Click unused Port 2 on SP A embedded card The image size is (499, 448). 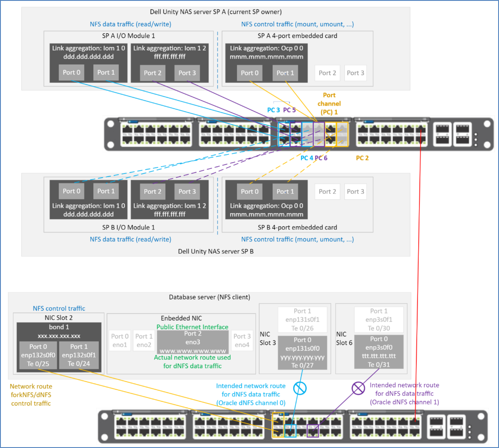point(327,73)
